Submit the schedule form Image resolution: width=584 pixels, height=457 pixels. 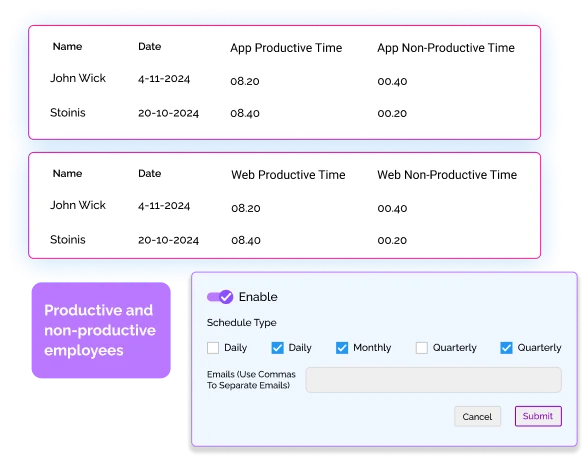tap(538, 416)
